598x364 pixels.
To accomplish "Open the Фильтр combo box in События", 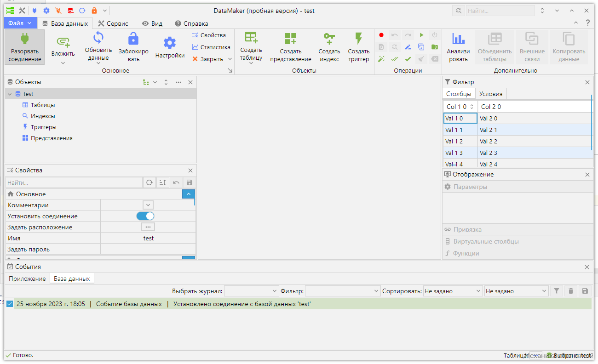I will [343, 291].
